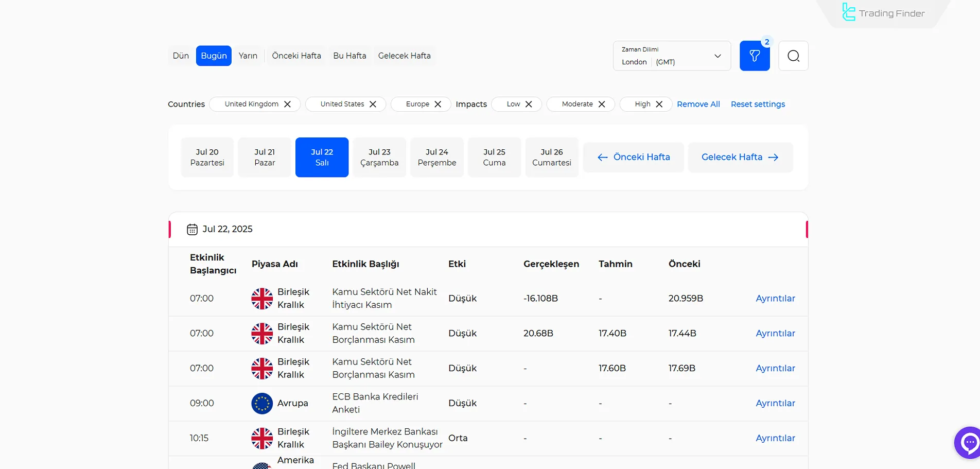The height and width of the screenshot is (469, 980).
Task: Click Reset settings
Action: click(x=758, y=103)
